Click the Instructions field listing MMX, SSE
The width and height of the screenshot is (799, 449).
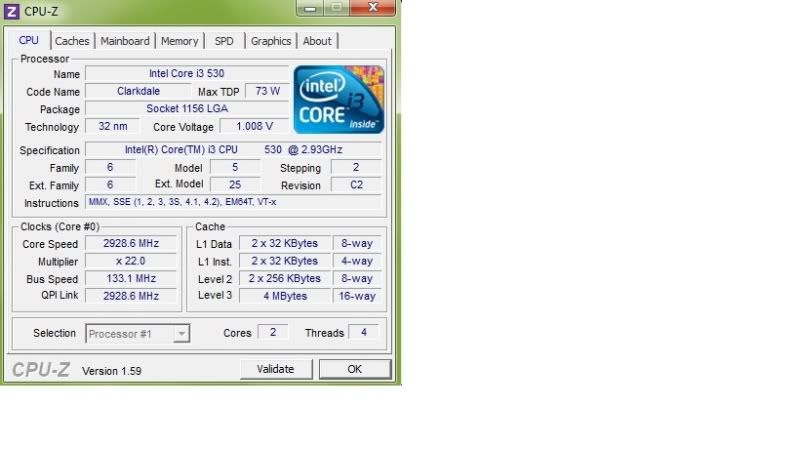233,202
